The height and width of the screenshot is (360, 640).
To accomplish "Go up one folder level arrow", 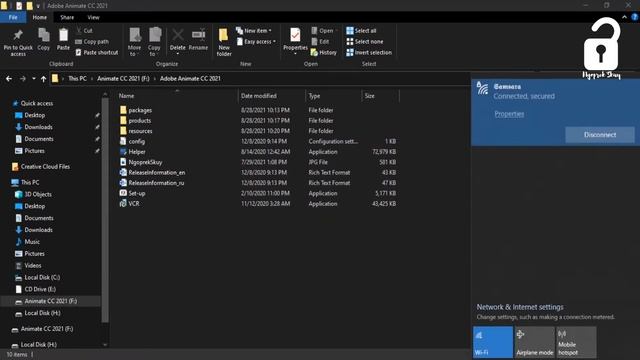I will click(43, 79).
